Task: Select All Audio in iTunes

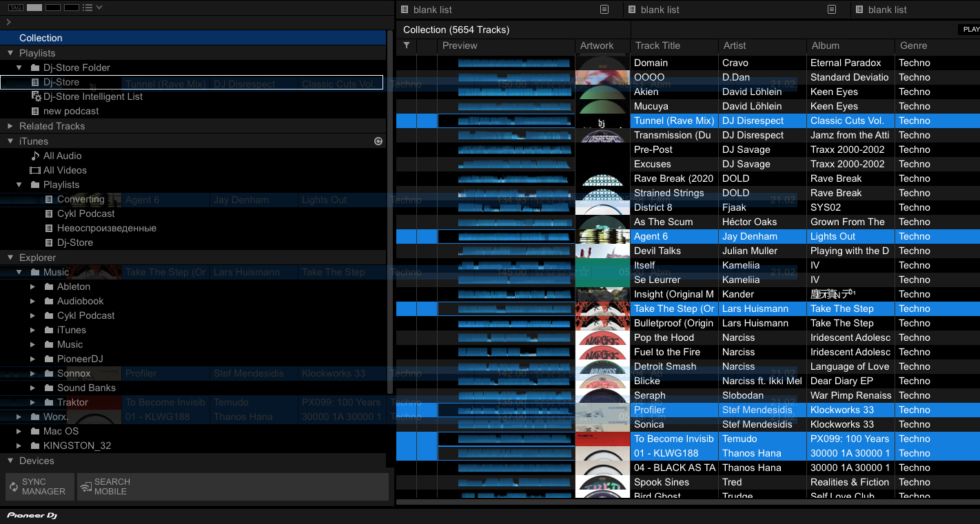Action: 62,156
